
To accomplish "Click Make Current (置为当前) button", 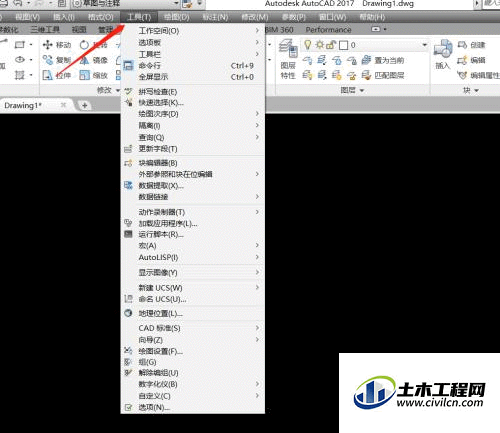I will (x=383, y=60).
